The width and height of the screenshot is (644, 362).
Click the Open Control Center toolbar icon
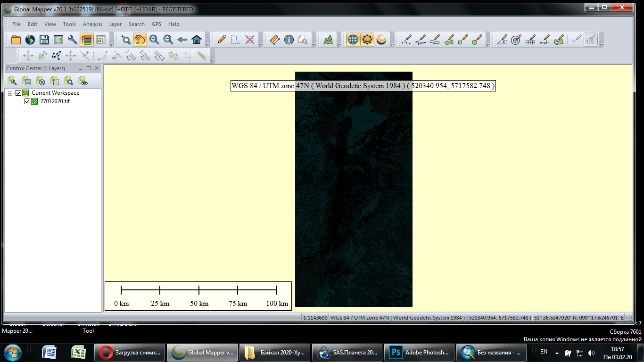[86, 40]
